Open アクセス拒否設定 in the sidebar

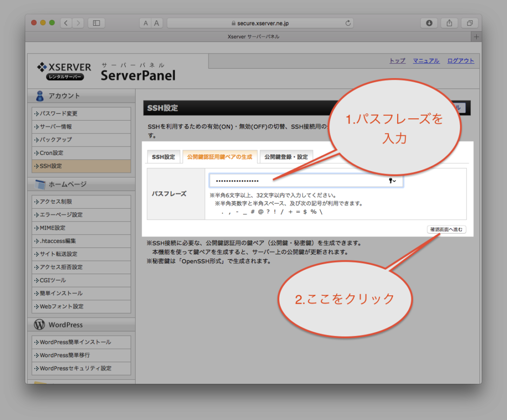82,267
